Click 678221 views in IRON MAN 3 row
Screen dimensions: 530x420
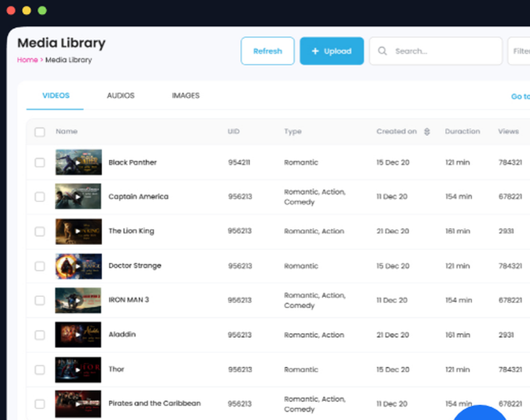pos(510,300)
